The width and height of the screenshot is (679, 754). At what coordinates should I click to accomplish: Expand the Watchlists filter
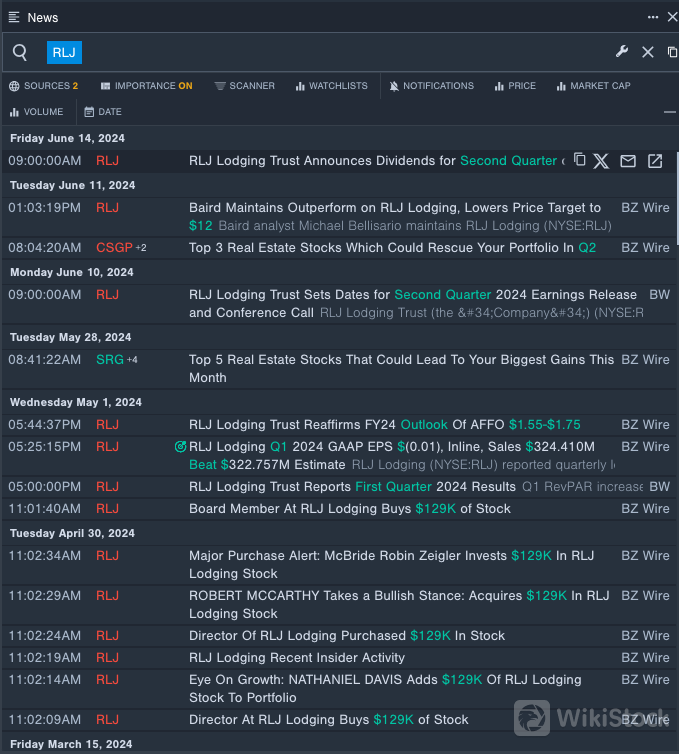click(x=331, y=86)
